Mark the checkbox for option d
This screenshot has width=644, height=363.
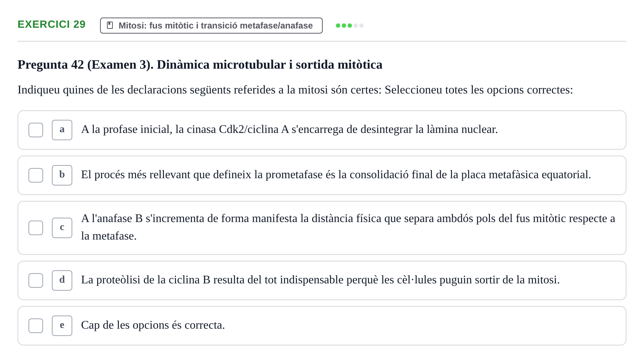tap(36, 280)
